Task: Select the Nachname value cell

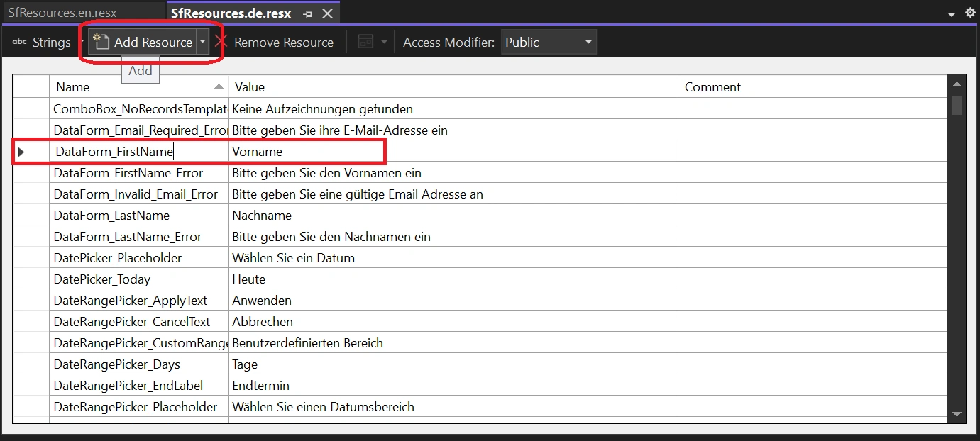Action: click(453, 216)
